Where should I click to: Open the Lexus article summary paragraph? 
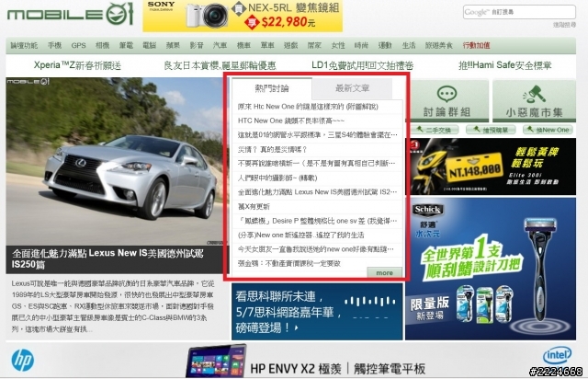tap(112, 306)
